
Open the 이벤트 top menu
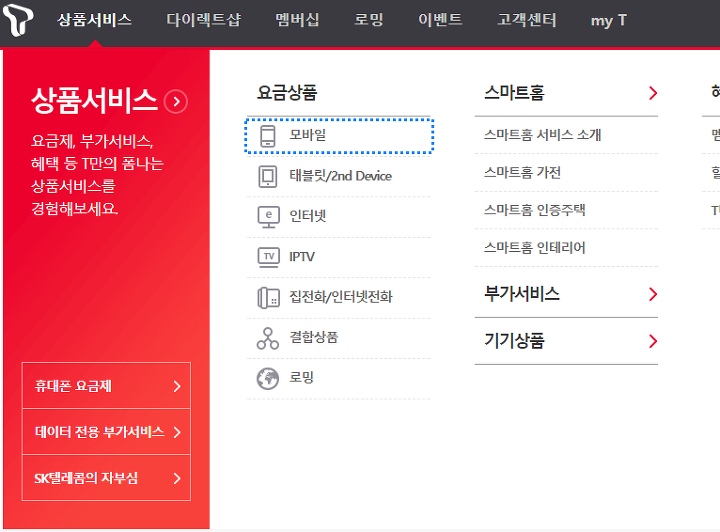click(x=440, y=20)
